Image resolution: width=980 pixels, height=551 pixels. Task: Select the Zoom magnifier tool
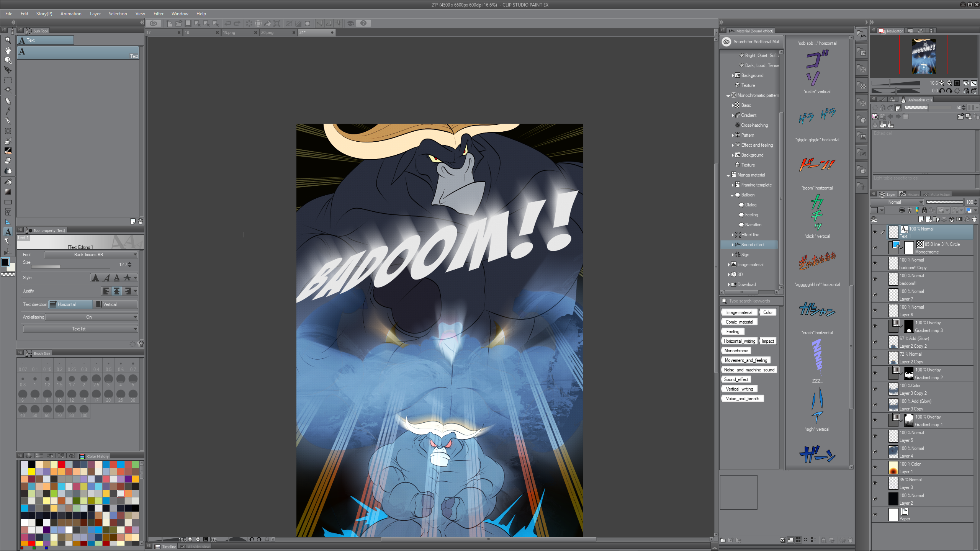click(8, 40)
